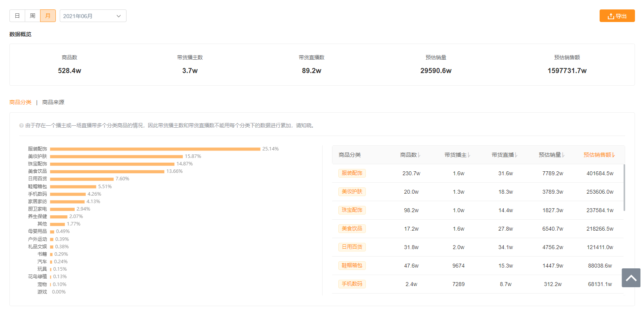Click the back-to-top arrow button
The height and width of the screenshot is (310, 644).
(x=631, y=278)
